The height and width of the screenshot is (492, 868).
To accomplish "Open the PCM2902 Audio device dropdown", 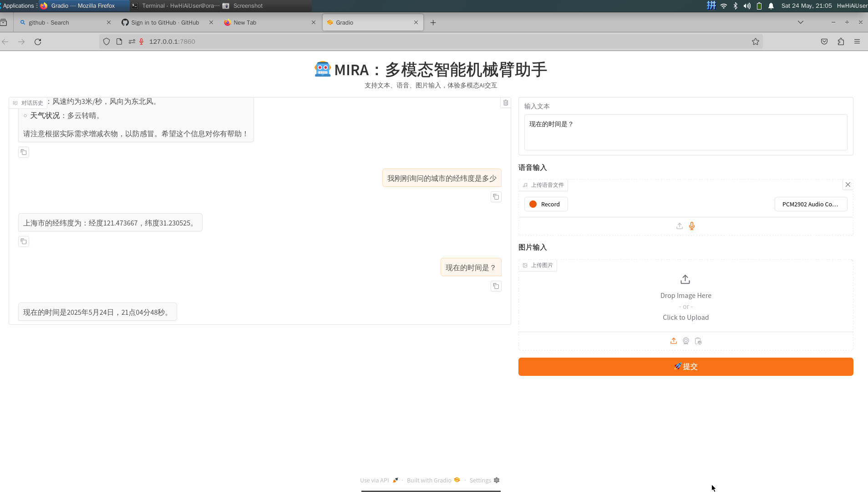I will [x=810, y=204].
